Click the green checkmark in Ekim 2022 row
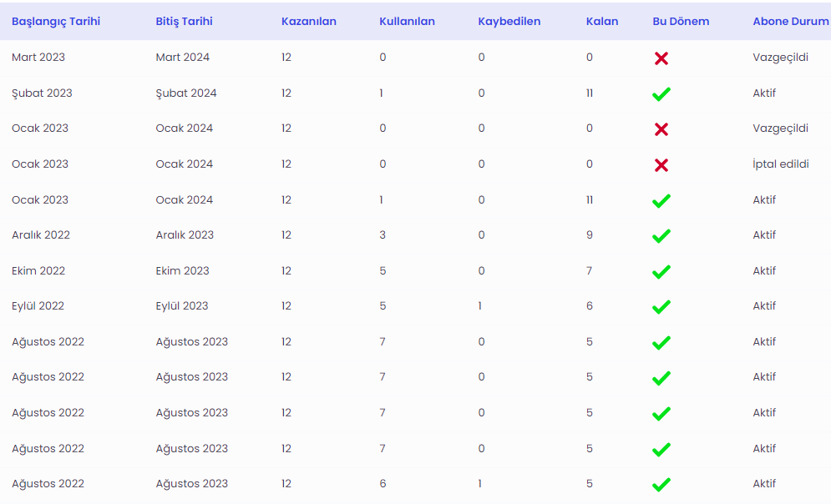 click(x=661, y=271)
